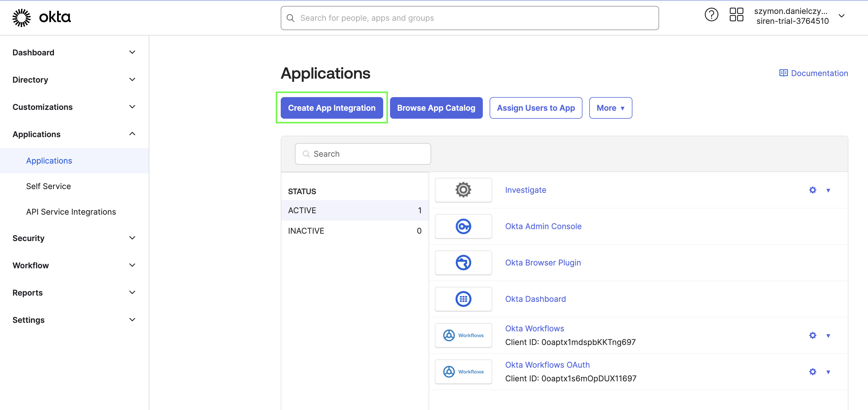
Task: Collapse the Applications section in the sidebar
Action: click(x=132, y=134)
